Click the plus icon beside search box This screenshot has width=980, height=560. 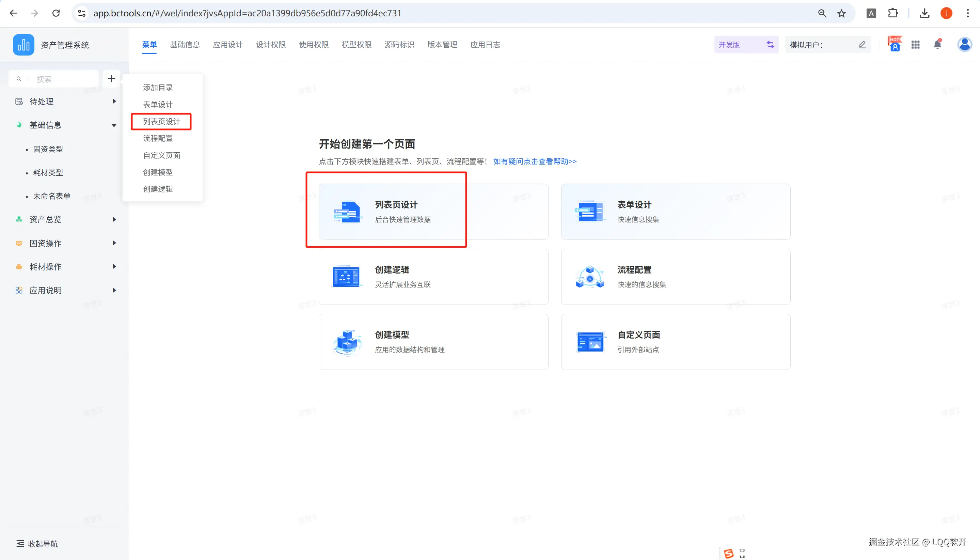(111, 79)
